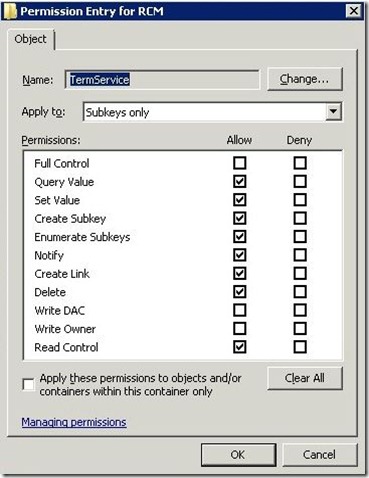Screen dimensions: 369x478
Task: Click the Set Value permission label
Action: [57, 200]
